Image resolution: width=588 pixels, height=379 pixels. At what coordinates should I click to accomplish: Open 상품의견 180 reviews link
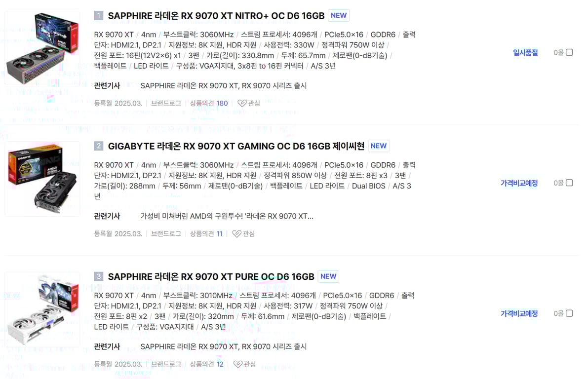209,103
